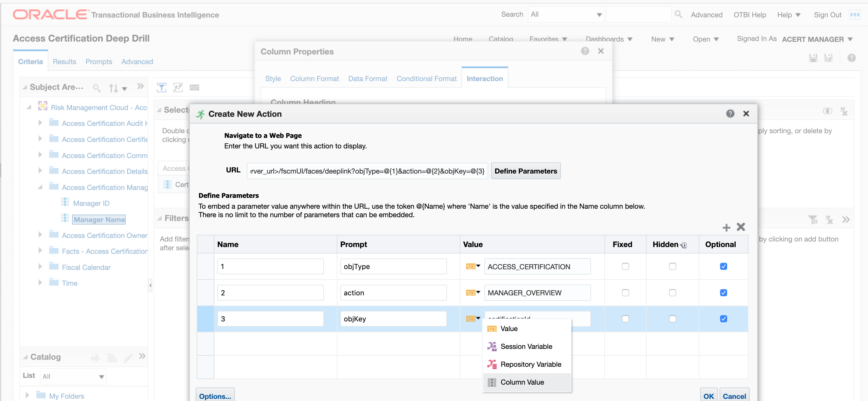This screenshot has width=868, height=401.
Task: Expand Access Certification Details folder
Action: click(40, 171)
